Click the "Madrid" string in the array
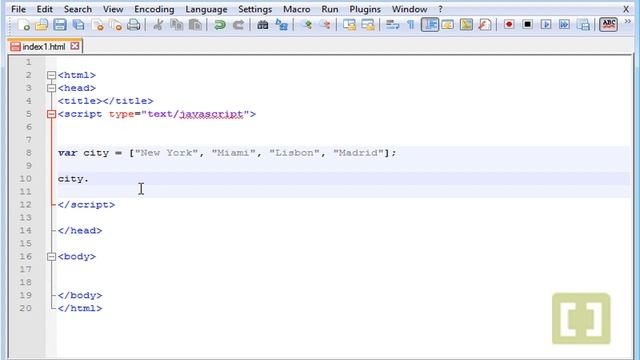Image resolution: width=640 pixels, height=360 pixels. point(358,153)
